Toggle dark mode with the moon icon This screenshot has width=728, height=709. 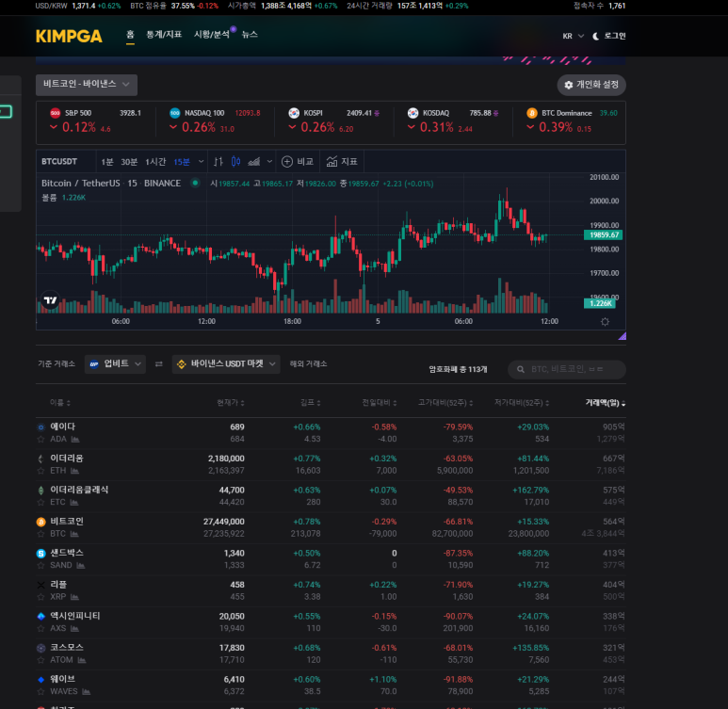tap(595, 36)
